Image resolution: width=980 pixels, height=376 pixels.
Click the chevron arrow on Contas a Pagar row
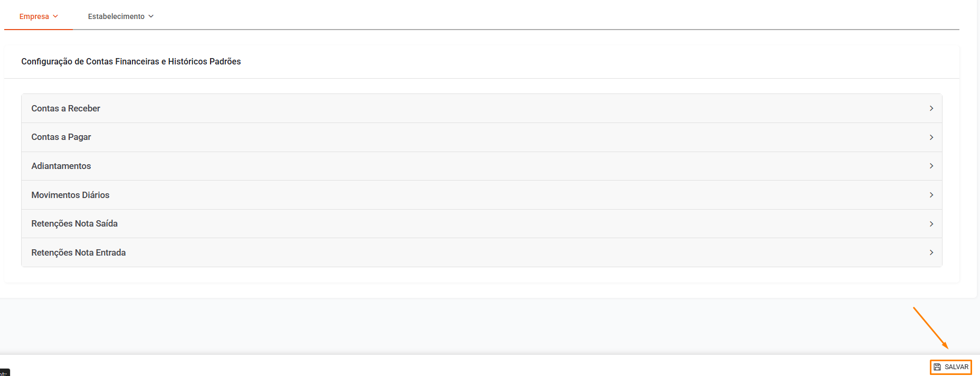[x=931, y=137]
